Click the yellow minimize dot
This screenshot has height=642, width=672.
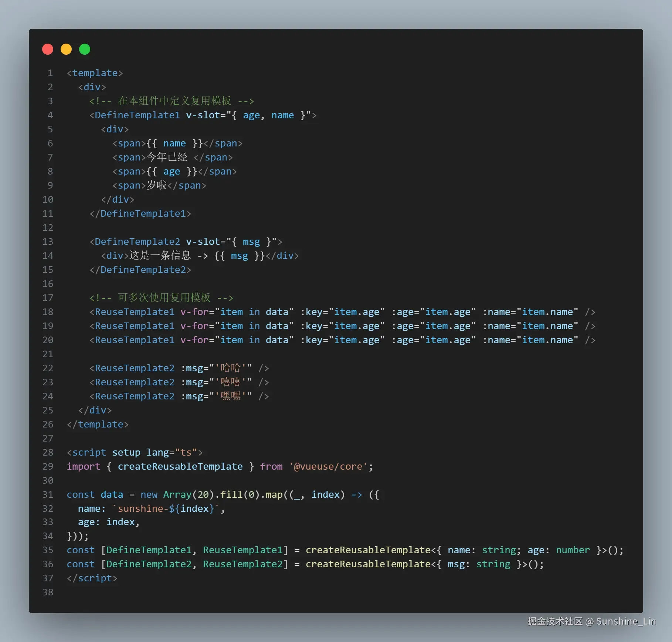pos(66,49)
